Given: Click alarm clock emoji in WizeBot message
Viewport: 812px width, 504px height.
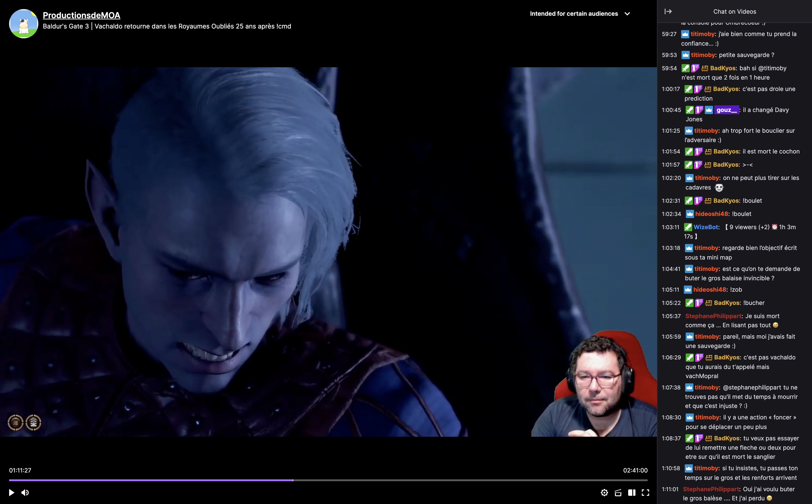Looking at the screenshot, I should click(774, 227).
